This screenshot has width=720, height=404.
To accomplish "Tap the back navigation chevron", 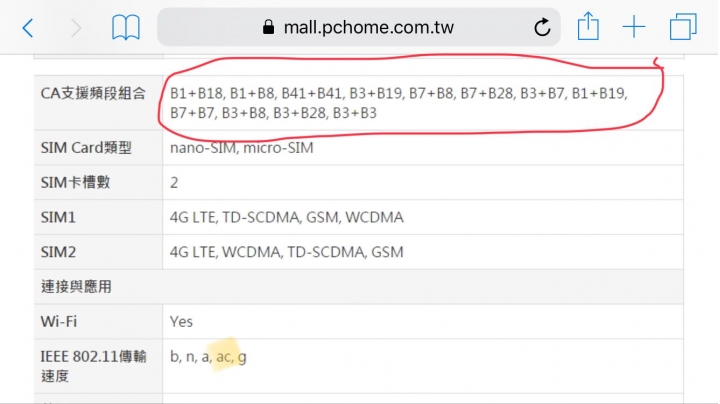I will (27, 28).
